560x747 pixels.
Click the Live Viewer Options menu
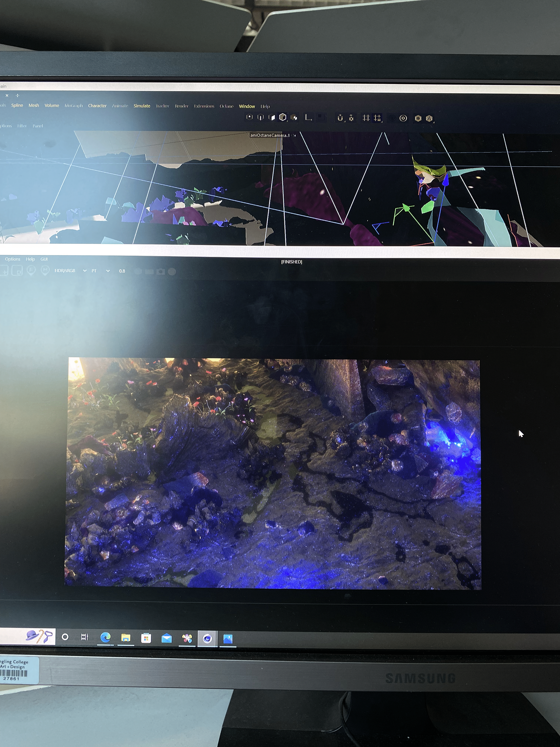(x=13, y=259)
